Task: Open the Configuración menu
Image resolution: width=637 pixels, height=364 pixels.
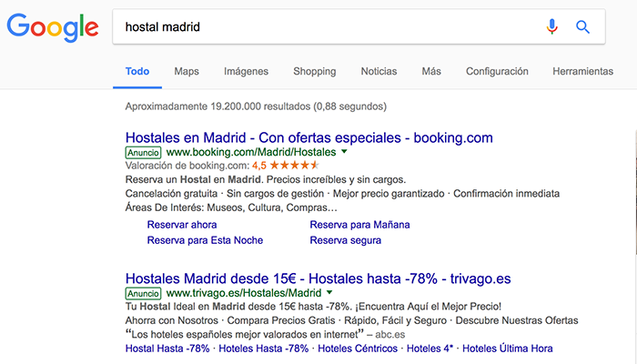Action: pyautogui.click(x=497, y=71)
